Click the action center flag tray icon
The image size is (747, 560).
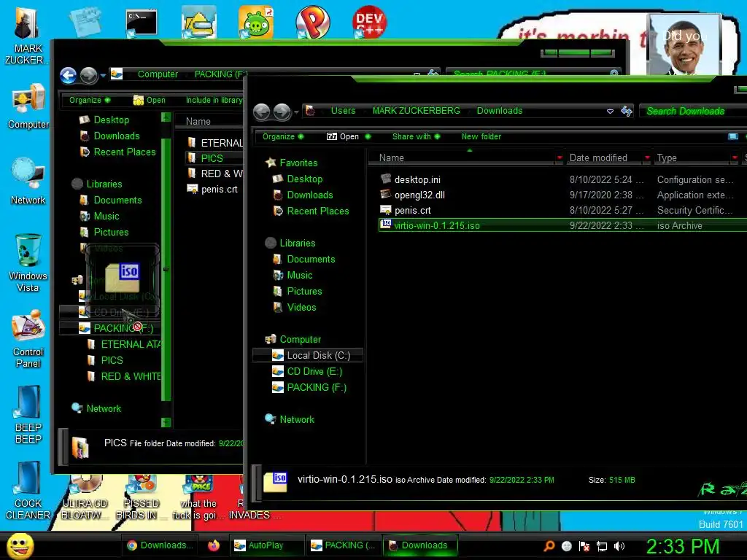point(584,546)
